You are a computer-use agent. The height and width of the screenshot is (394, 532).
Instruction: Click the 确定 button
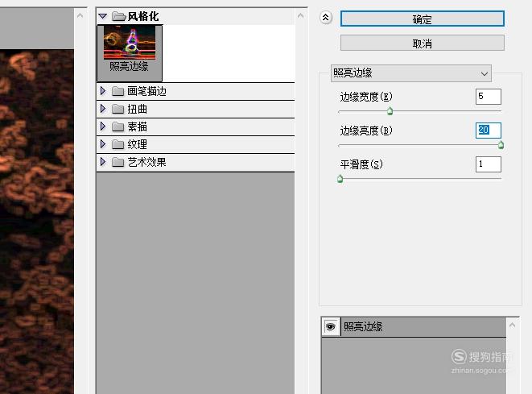click(x=422, y=19)
